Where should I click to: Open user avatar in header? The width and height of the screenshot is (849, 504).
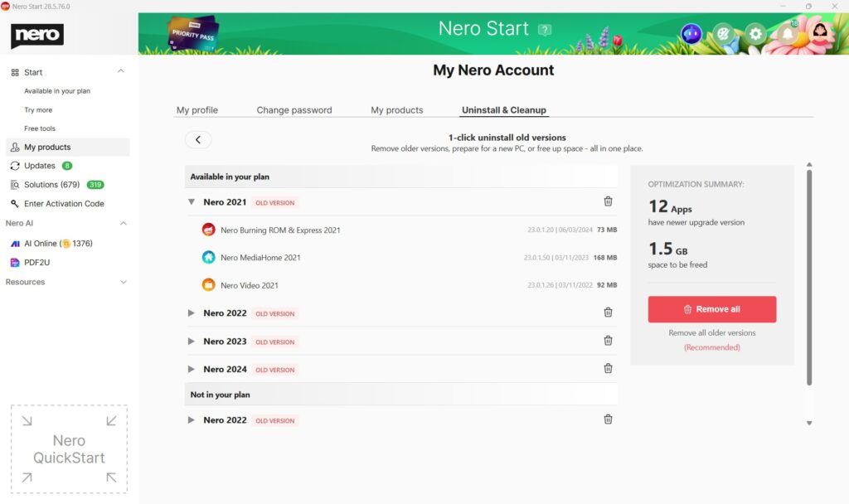820,32
